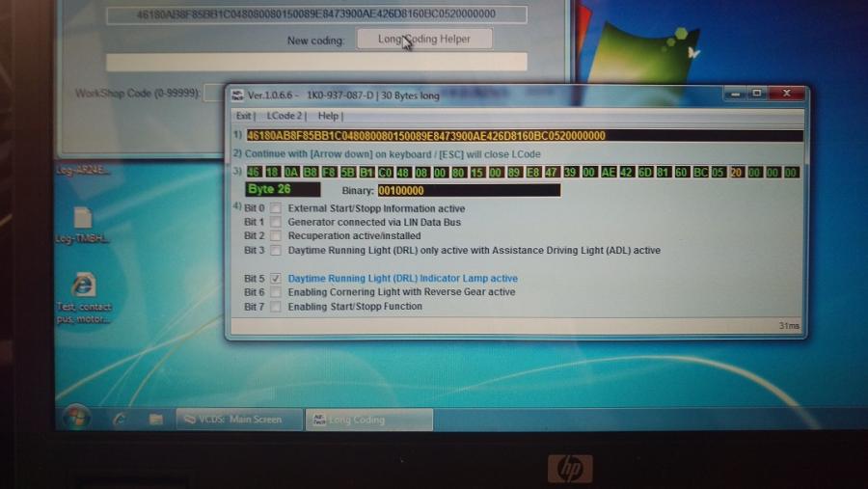Screen dimensions: 868x489
Task: Select the first byte cell 46
Action: 255,173
